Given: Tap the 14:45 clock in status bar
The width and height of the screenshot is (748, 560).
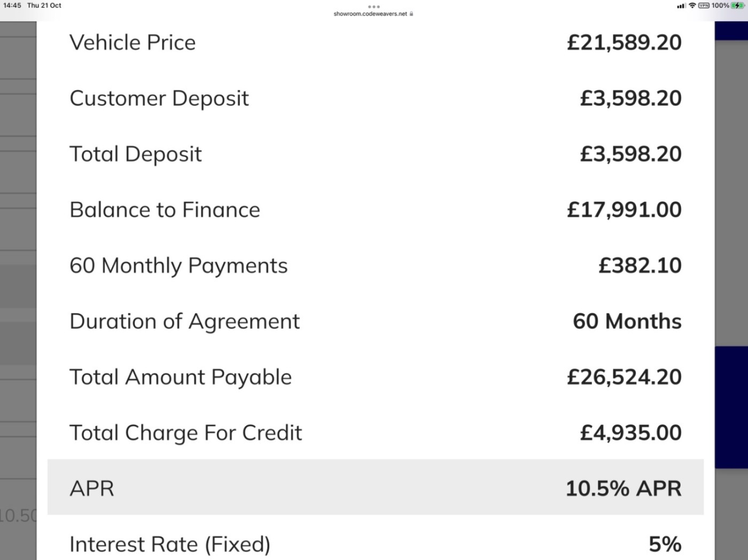Looking at the screenshot, I should (12, 5).
